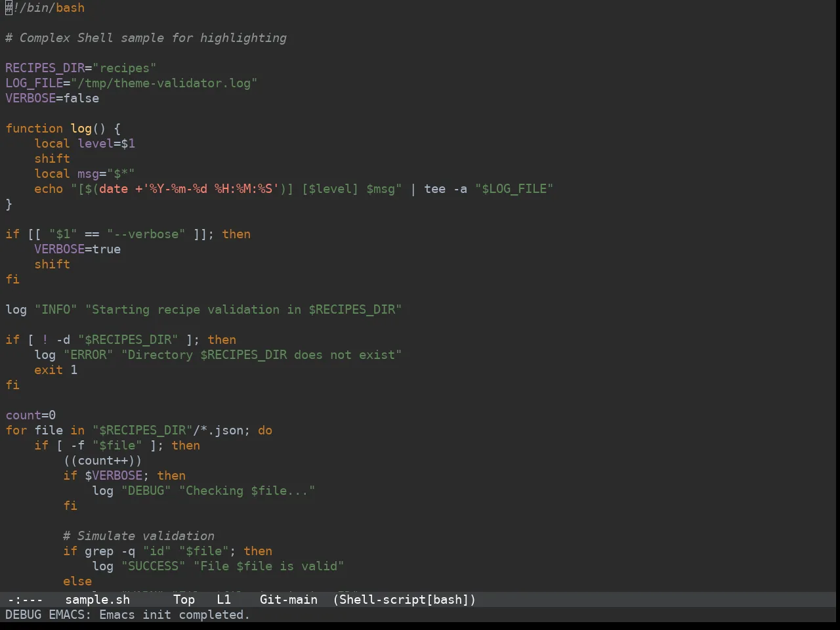
Task: Click 'local level=$1' line
Action: click(x=85, y=144)
